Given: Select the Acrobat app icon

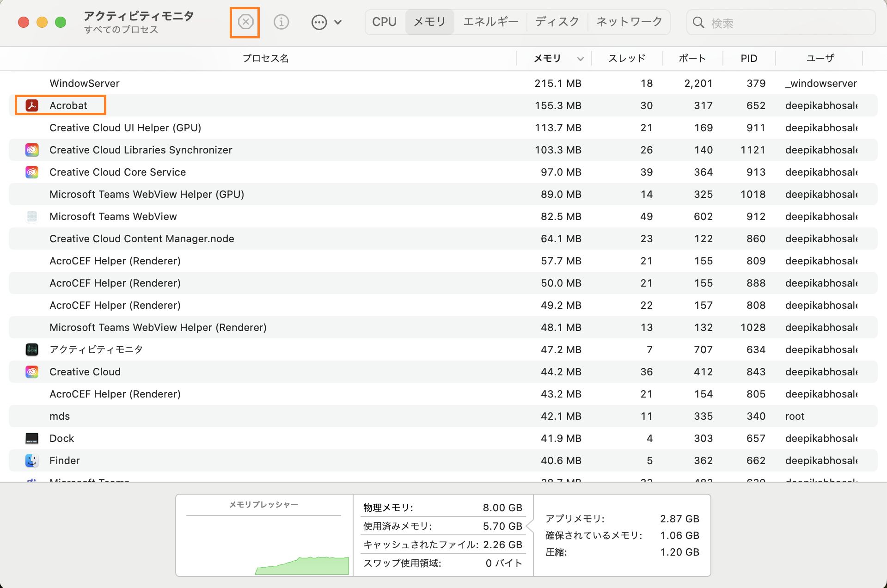Looking at the screenshot, I should [31, 105].
